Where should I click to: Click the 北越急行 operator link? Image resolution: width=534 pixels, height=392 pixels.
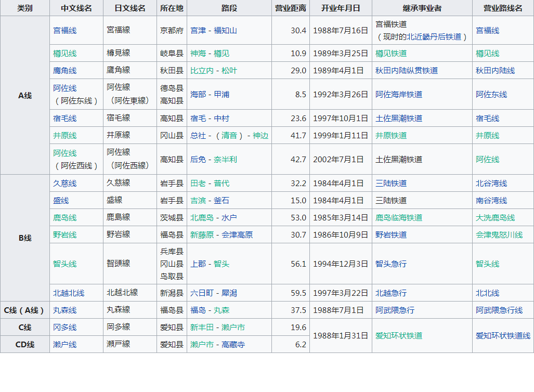(x=391, y=293)
